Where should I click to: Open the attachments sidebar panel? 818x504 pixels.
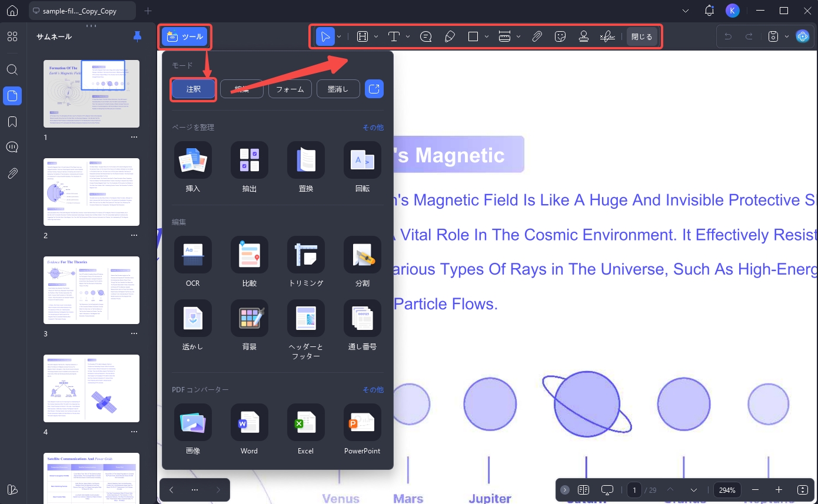(x=12, y=173)
